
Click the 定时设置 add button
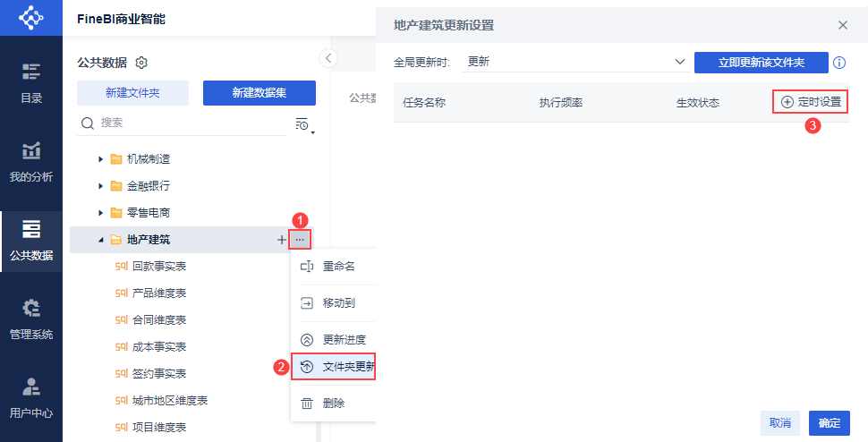coord(811,102)
